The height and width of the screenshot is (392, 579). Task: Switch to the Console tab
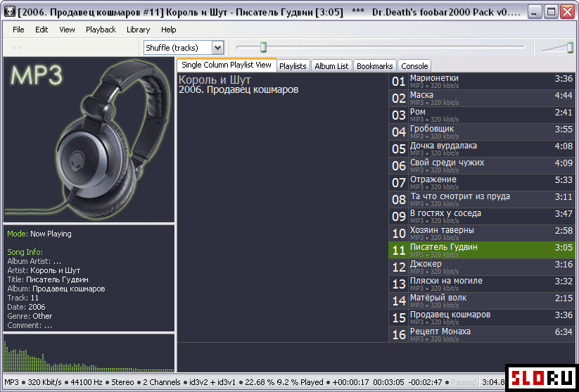tap(414, 66)
